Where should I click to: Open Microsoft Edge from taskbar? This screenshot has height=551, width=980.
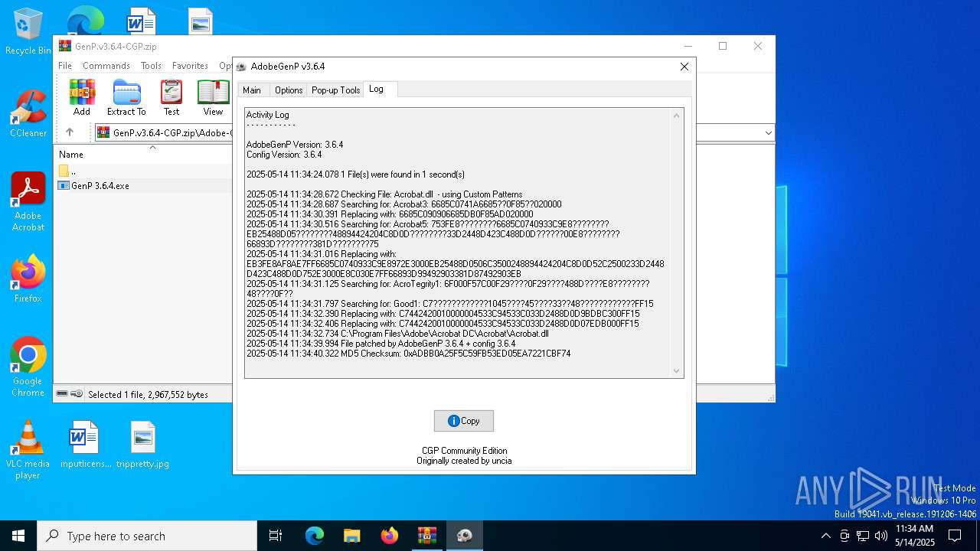point(315,536)
